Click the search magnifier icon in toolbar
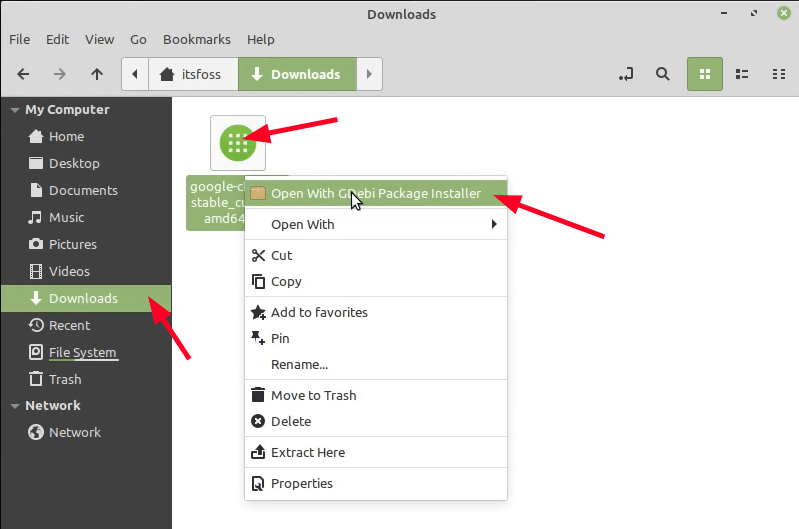The height and width of the screenshot is (529, 799). coord(662,74)
